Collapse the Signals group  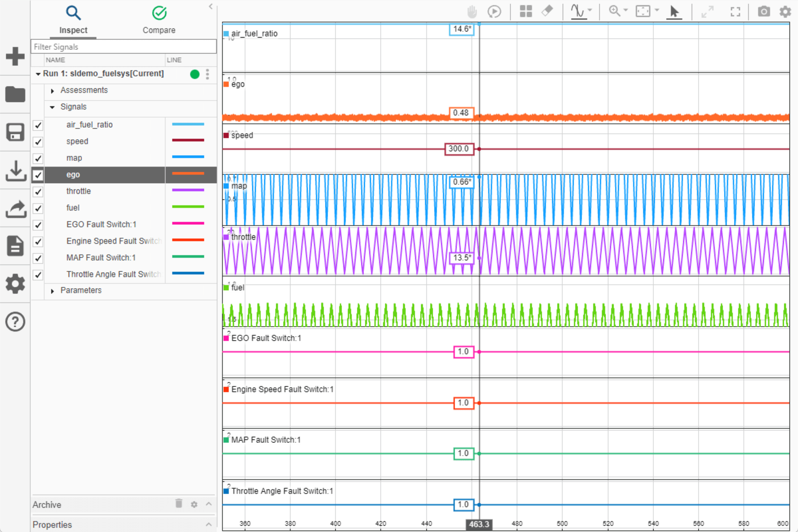click(x=52, y=107)
